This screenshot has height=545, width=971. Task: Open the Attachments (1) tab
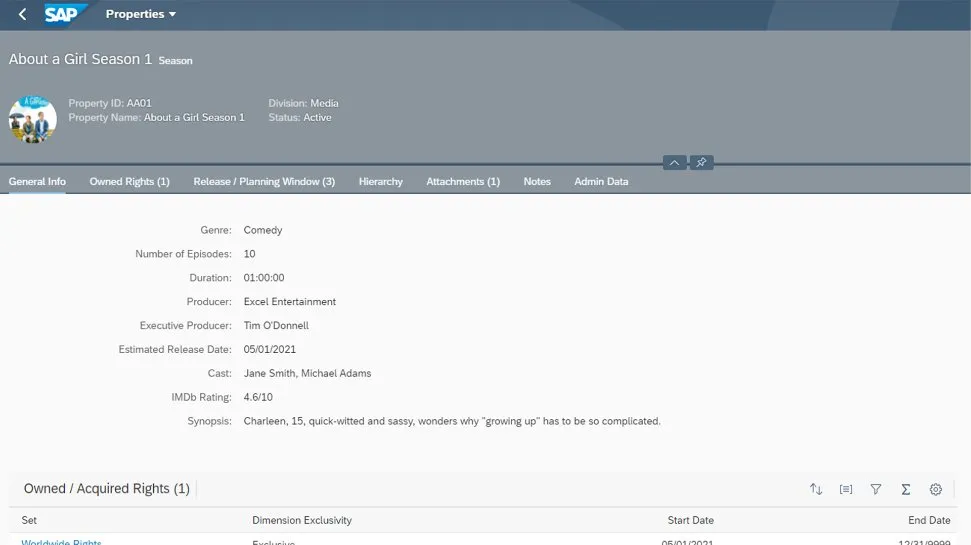coord(462,182)
